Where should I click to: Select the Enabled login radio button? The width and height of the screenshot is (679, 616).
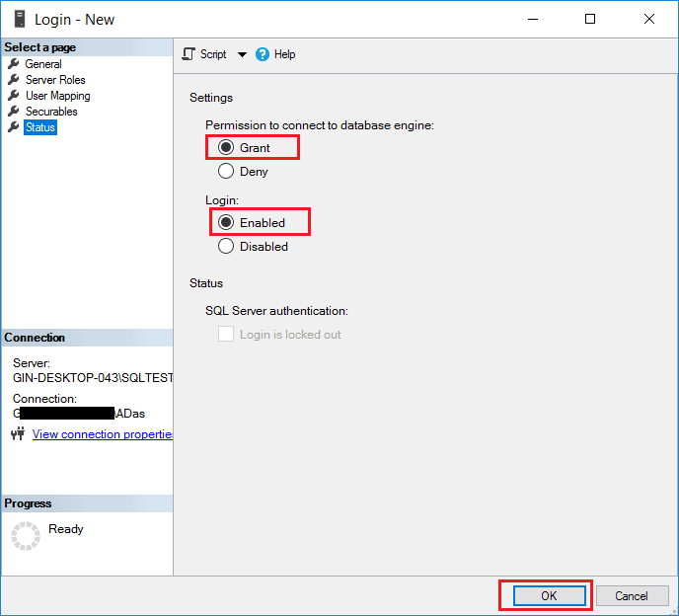226,222
